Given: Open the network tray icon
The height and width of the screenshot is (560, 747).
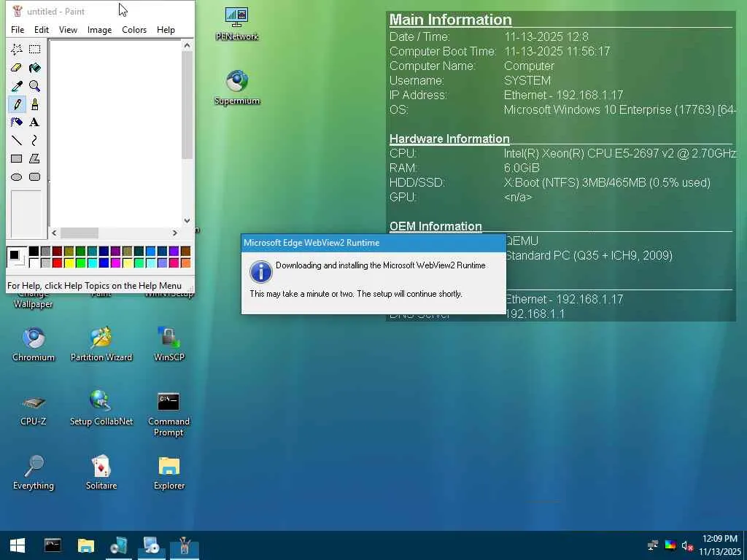Looking at the screenshot, I should click(653, 545).
